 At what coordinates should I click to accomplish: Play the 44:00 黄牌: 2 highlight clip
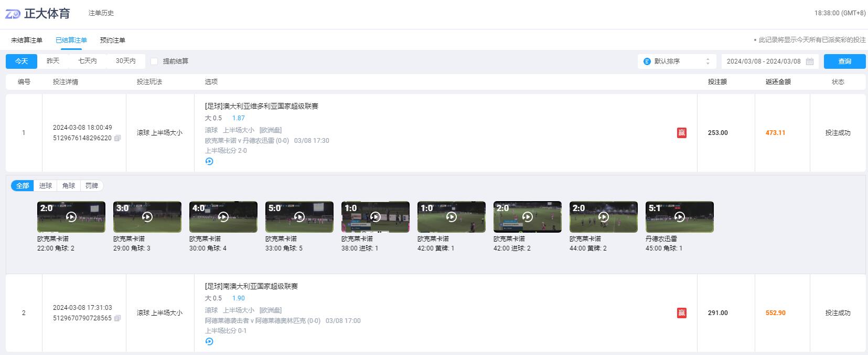604,217
